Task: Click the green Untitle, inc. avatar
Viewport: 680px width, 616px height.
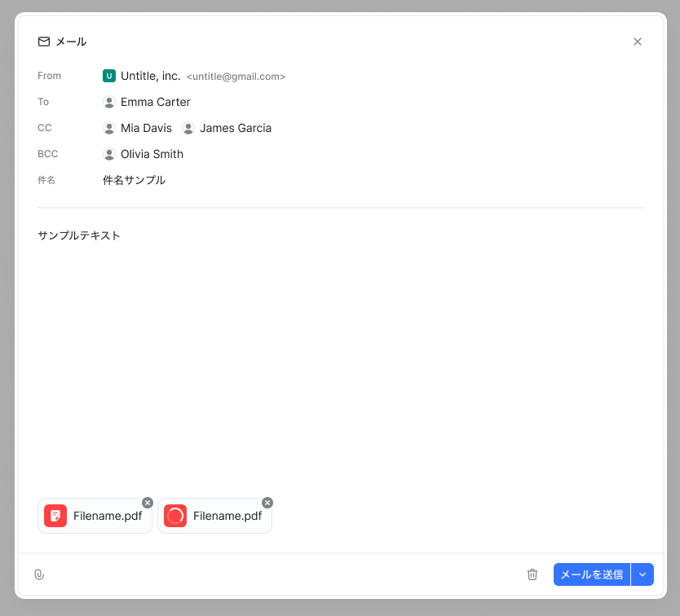Action: [109, 76]
